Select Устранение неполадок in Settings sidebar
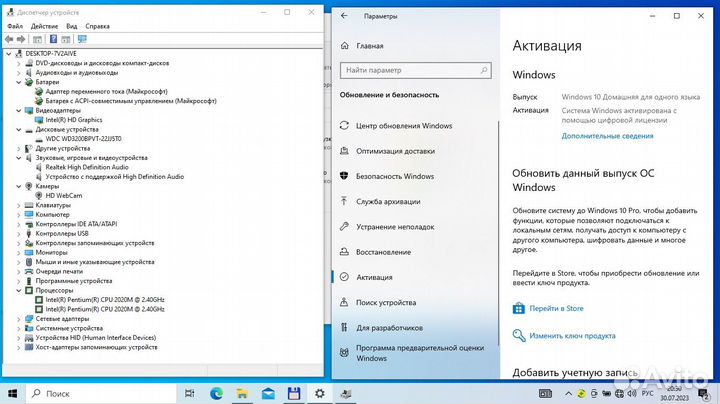Screen dimensions: 720x404 pos(395,227)
